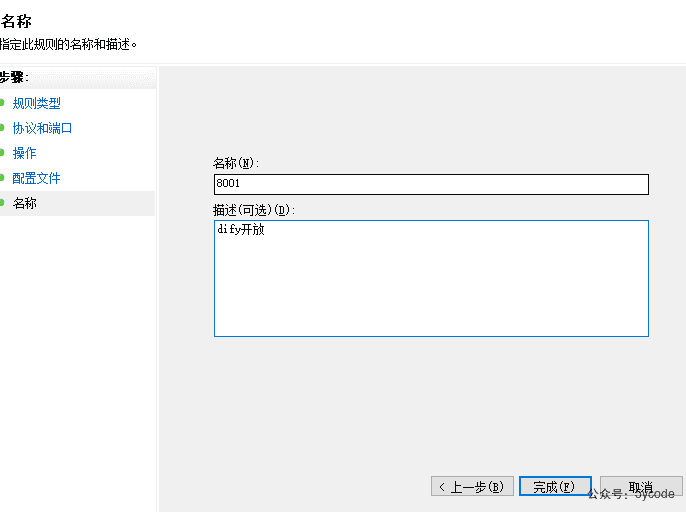
Task: Focus the 描述(可选) text area with dify开放
Action: click(x=431, y=278)
